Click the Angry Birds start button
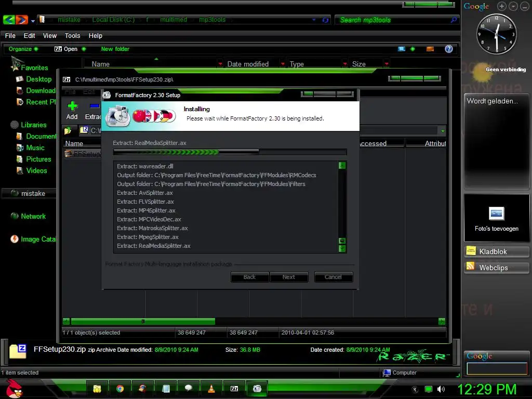 (x=14, y=388)
